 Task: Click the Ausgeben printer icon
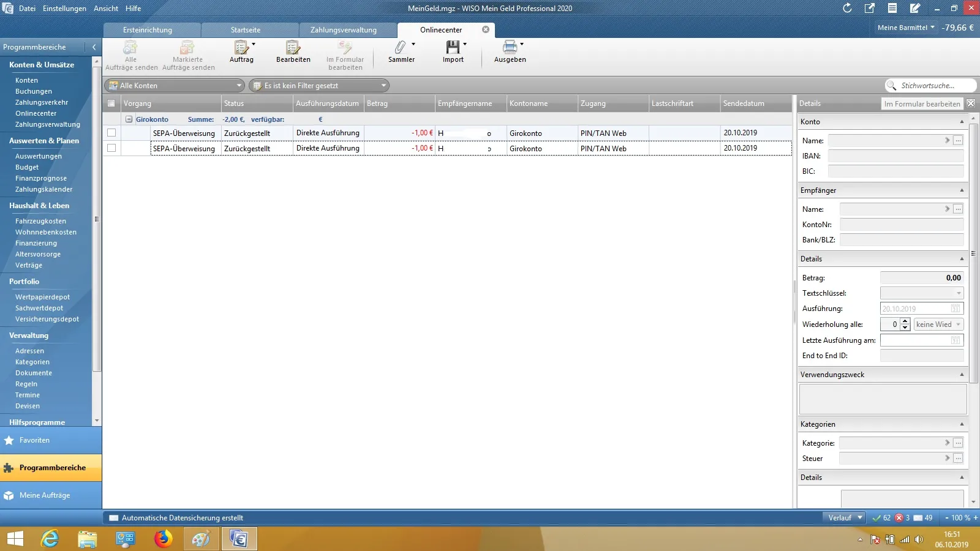click(x=509, y=48)
